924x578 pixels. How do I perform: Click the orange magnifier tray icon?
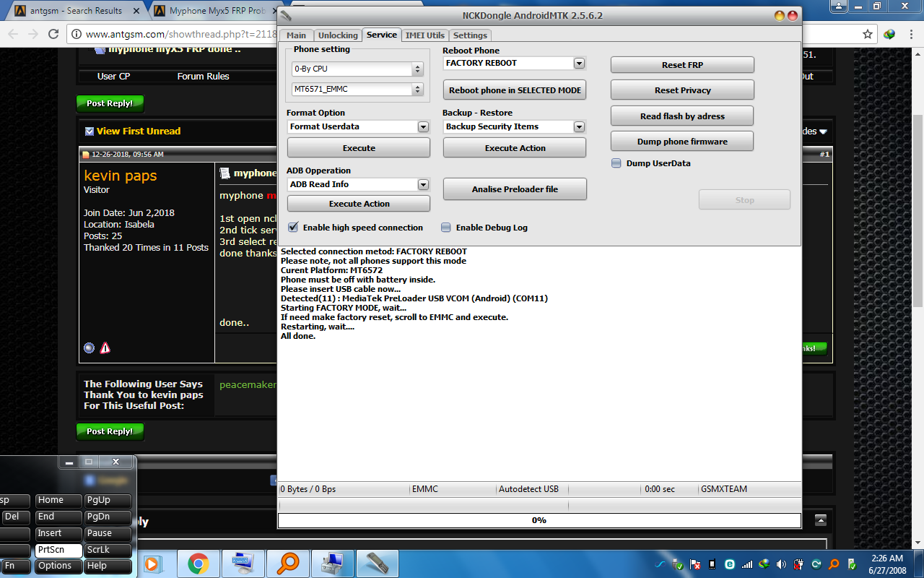pos(834,564)
